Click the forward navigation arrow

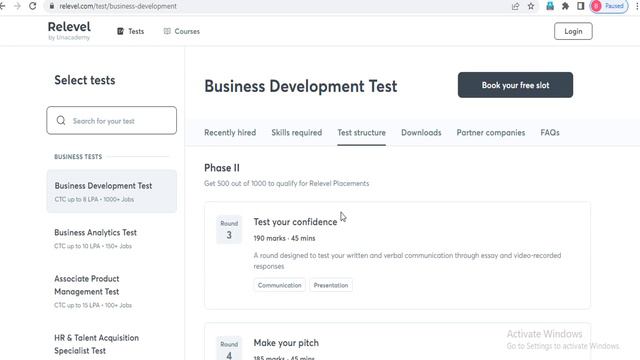(x=17, y=6)
